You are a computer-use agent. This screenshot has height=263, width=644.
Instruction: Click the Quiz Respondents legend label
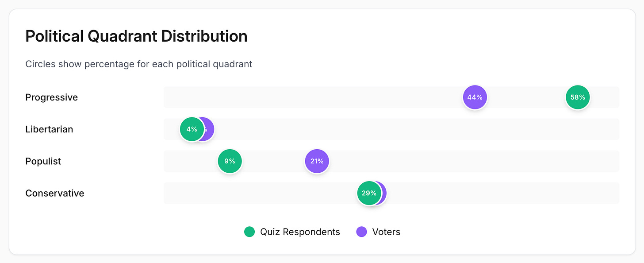[x=300, y=232]
